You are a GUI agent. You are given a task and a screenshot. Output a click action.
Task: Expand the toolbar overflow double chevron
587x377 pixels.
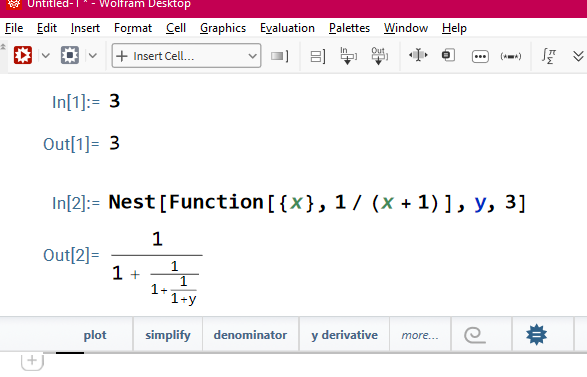coord(578,56)
